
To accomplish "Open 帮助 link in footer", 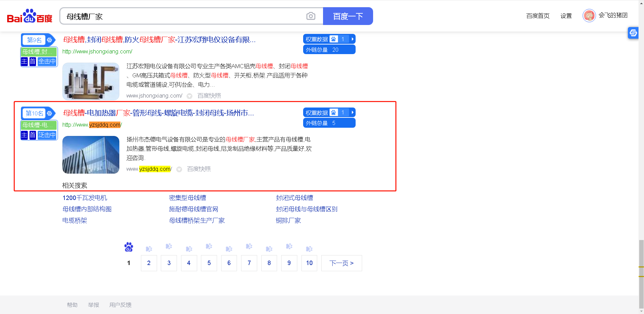I will tap(72, 305).
